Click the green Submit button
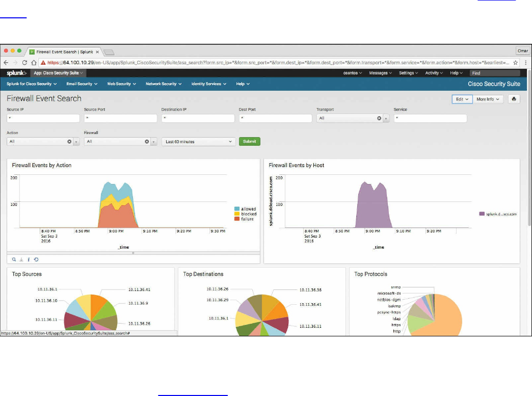This screenshot has height=396, width=532. (x=249, y=142)
